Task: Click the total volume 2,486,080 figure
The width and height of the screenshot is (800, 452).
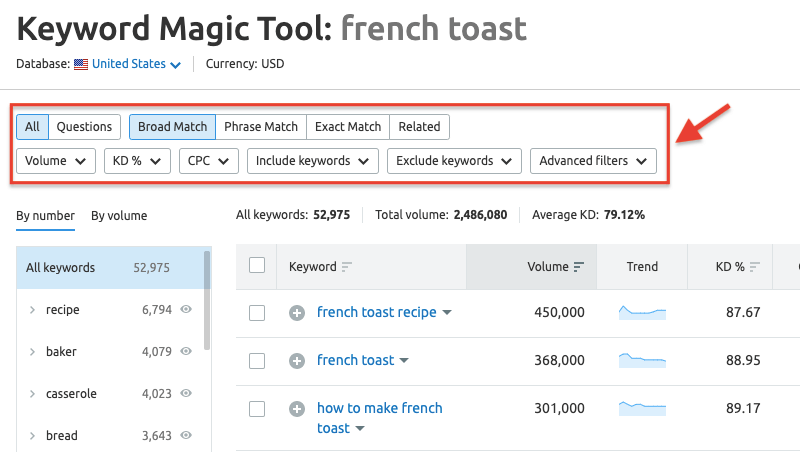Action: pos(480,215)
